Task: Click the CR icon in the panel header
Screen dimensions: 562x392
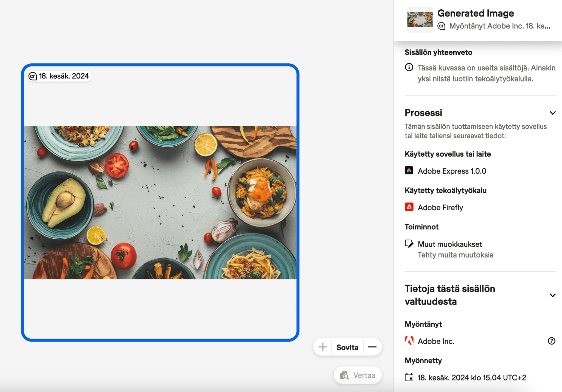Action: point(441,26)
